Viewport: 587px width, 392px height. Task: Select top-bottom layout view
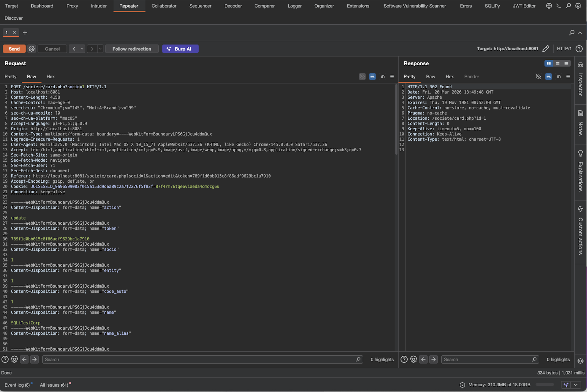pos(558,63)
